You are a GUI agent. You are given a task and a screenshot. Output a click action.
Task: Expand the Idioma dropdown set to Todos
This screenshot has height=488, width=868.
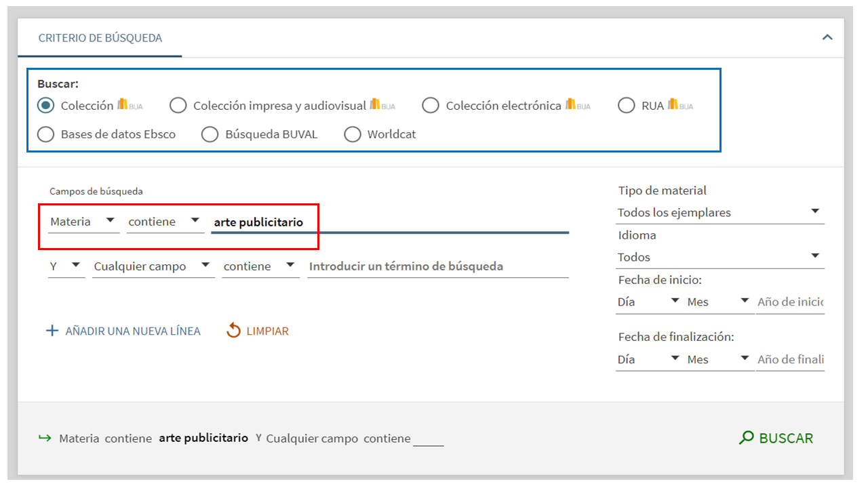[x=719, y=257]
